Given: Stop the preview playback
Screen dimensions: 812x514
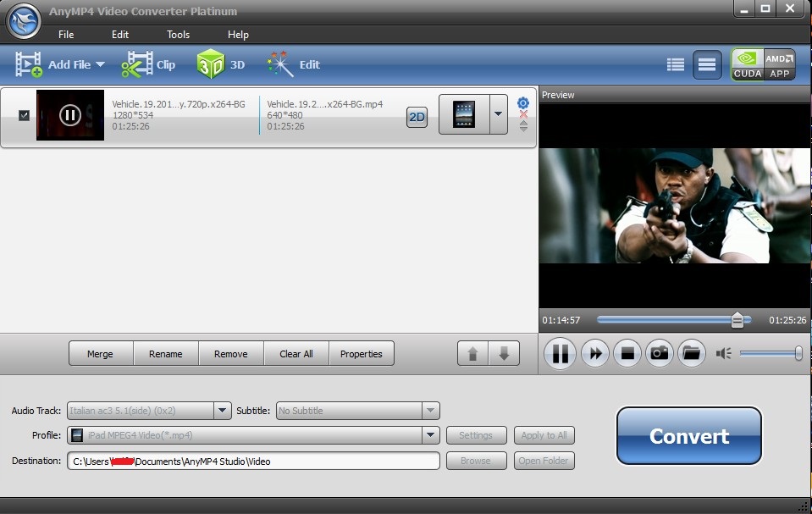Looking at the screenshot, I should [x=627, y=354].
